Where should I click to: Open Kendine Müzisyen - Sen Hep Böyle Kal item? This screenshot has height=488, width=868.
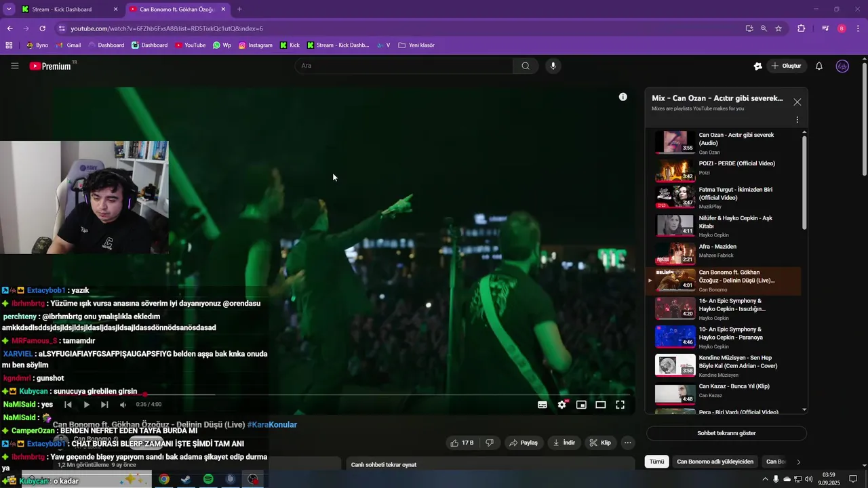click(x=724, y=366)
